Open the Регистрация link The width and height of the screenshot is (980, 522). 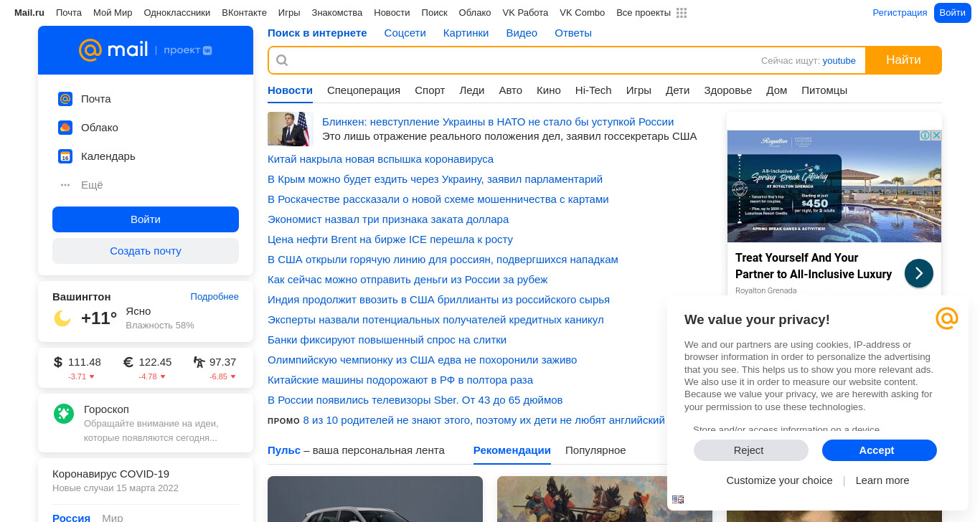[900, 13]
